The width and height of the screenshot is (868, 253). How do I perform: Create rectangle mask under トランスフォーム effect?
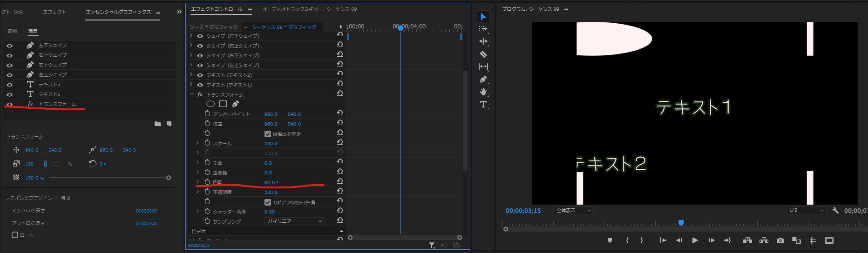223,104
